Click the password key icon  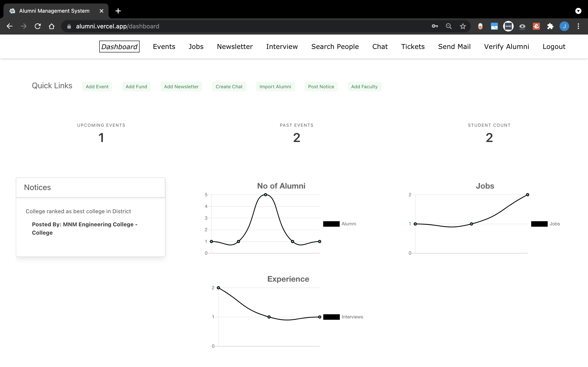click(435, 26)
